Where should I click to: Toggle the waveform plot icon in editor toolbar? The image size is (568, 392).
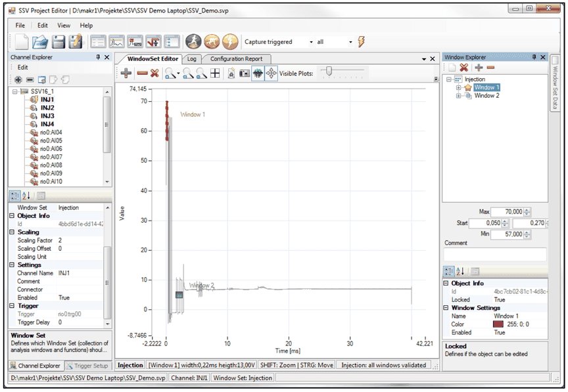coord(258,73)
